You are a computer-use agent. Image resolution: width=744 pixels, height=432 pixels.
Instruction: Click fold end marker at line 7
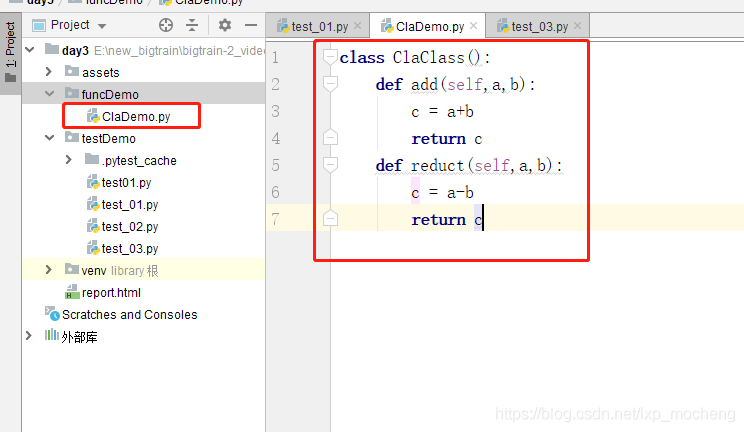click(330, 219)
